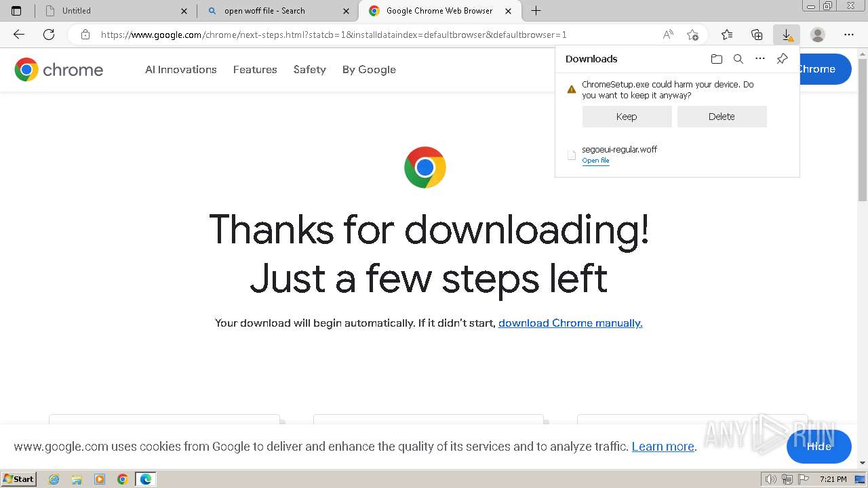Keep the ChromeSetup.exe download
The height and width of the screenshot is (488, 868).
pos(627,117)
